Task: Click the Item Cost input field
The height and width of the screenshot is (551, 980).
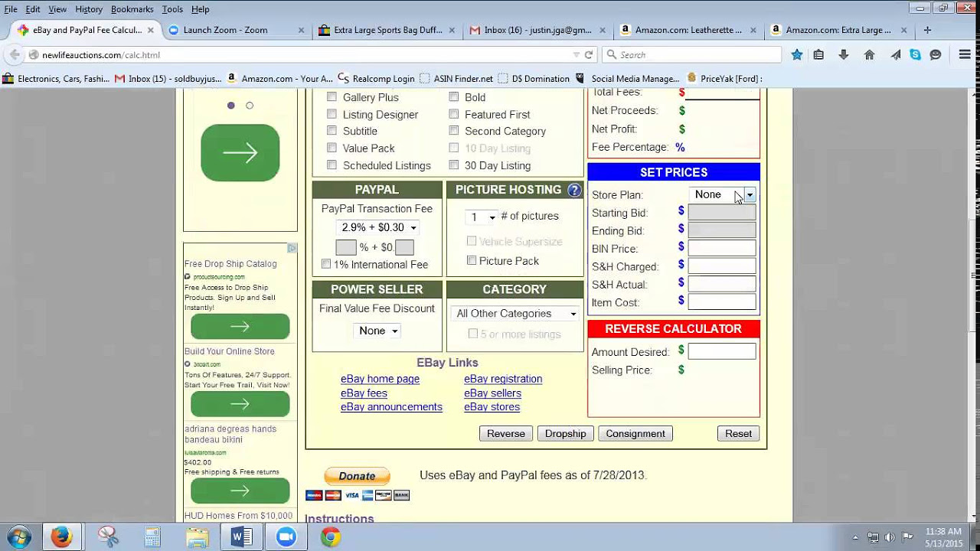Action: click(722, 302)
